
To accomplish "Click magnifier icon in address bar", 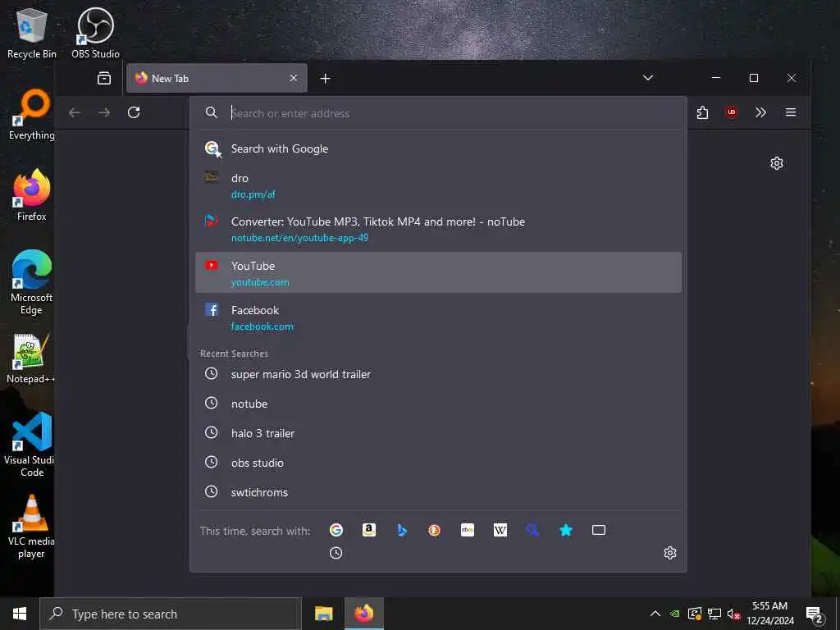I will (211, 112).
